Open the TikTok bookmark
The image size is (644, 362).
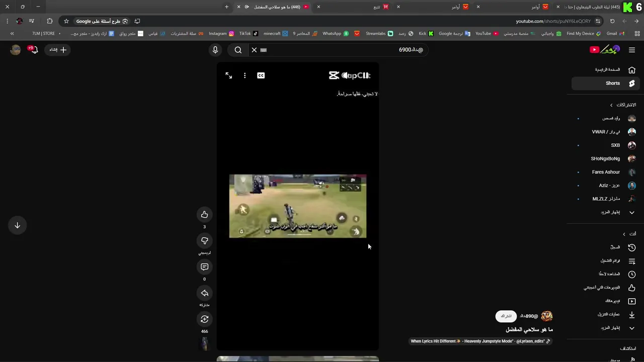248,34
